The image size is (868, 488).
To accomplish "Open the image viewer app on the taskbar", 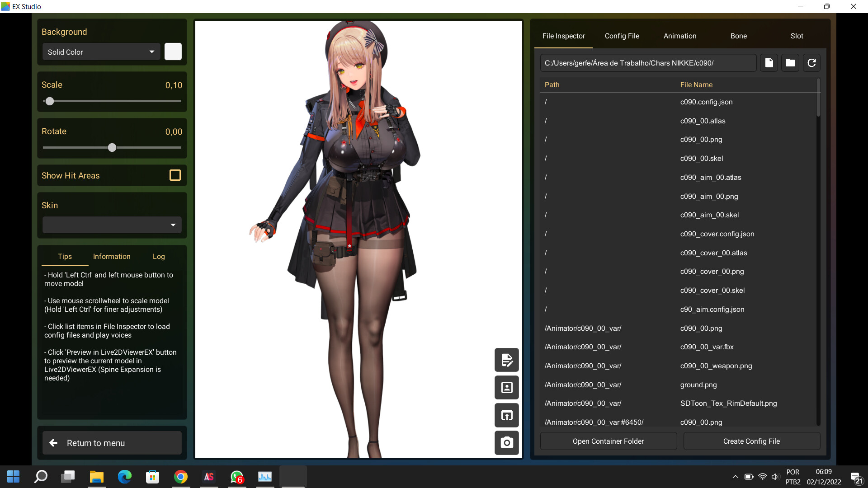I will (265, 476).
